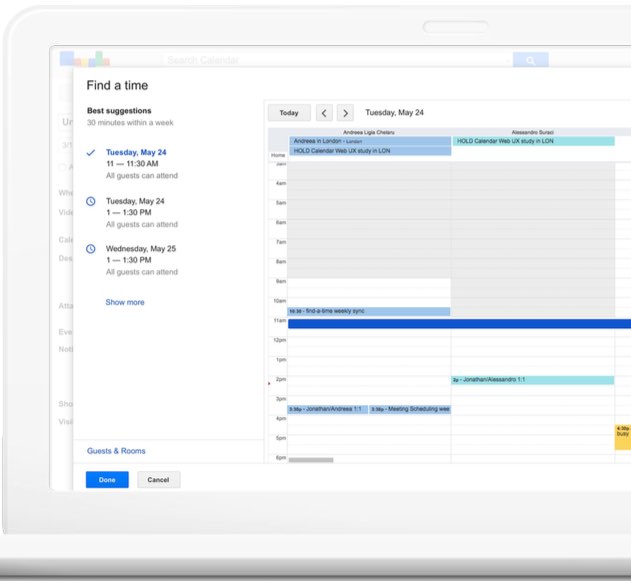Image resolution: width=631 pixels, height=581 pixels.
Task: Select the Alessandro Suraci column header
Action: (x=532, y=132)
